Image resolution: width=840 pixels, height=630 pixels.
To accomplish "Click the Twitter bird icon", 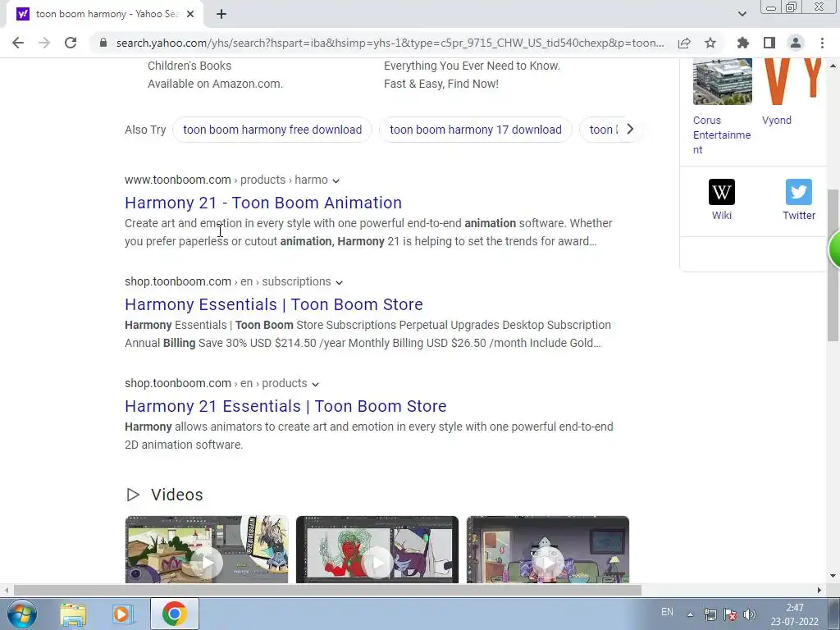I will pos(799,192).
